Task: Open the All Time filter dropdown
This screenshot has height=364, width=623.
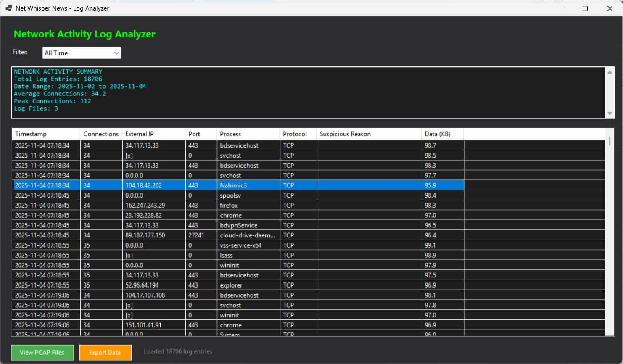Action: 82,53
